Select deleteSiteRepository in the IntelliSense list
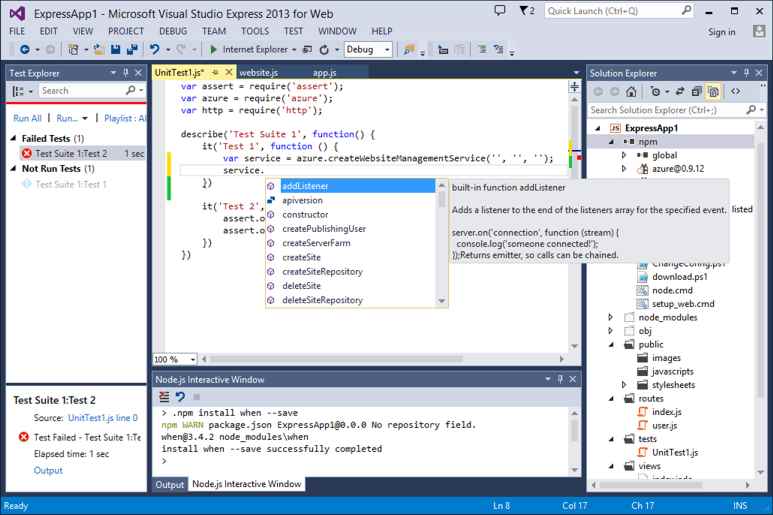The width and height of the screenshot is (773, 515). (322, 300)
